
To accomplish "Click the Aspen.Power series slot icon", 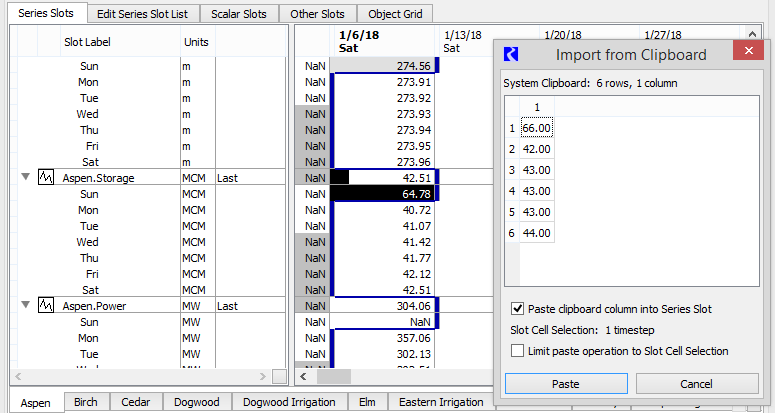I will tap(45, 306).
